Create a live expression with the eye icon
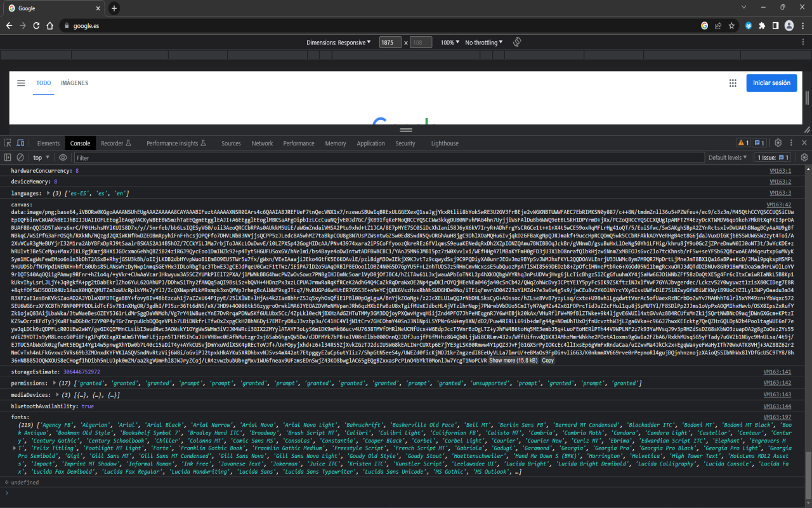 pyautogui.click(x=63, y=157)
